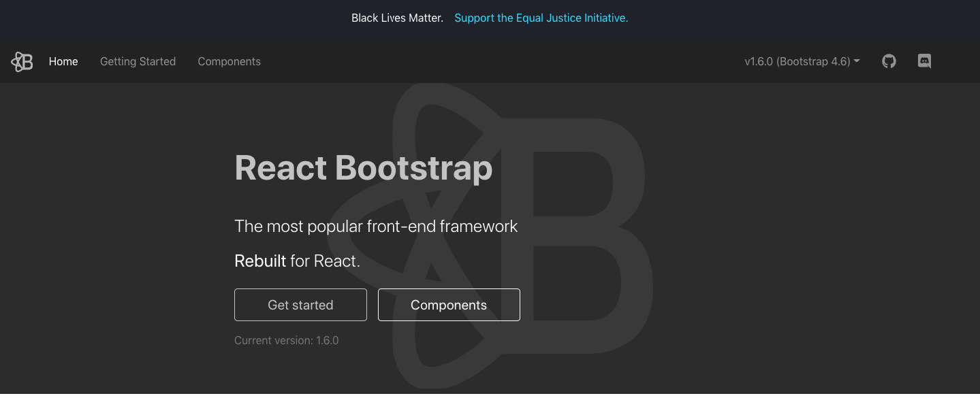Follow Support the Equal Justice Initiative link

(541, 18)
